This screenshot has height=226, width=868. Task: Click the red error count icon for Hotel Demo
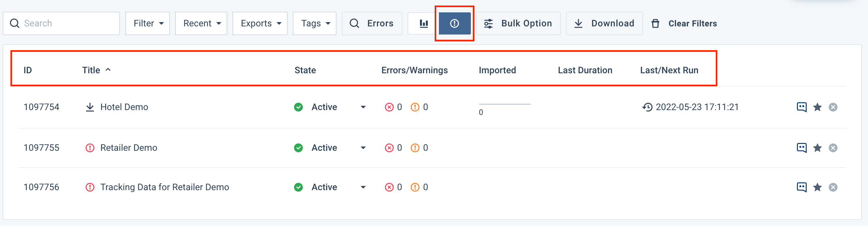click(389, 107)
